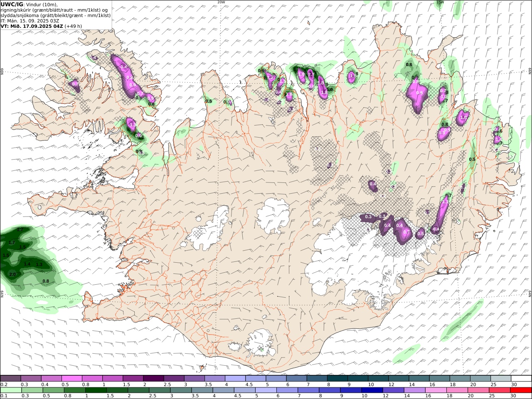Click the 1.3 rainfall value in offshore green area
The width and height of the screenshot is (532, 399).
39,264
